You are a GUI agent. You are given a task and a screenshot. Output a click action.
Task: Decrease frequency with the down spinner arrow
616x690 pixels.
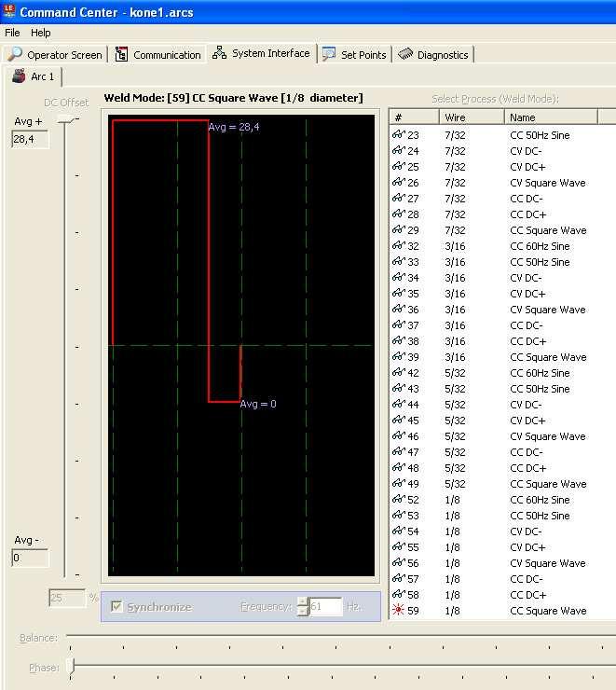[x=303, y=612]
